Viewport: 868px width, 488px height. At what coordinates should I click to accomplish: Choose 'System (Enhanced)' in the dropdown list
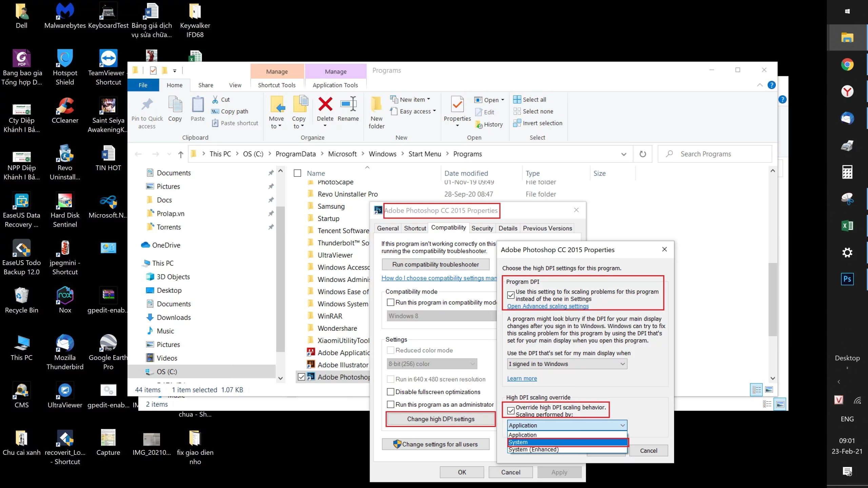coord(568,449)
